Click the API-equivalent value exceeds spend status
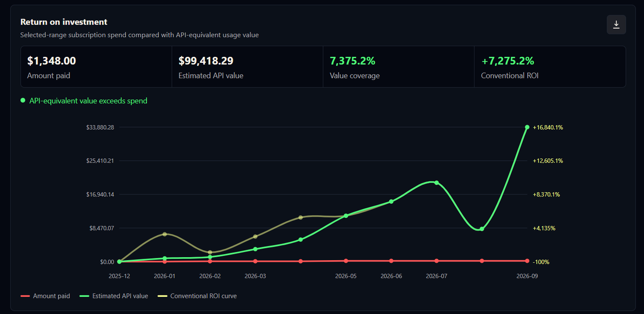This screenshot has width=644, height=314. point(84,101)
